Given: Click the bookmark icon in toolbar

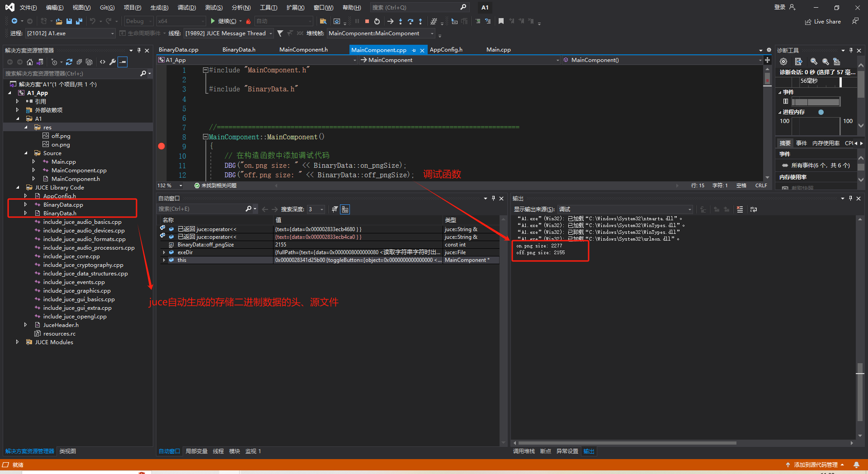Looking at the screenshot, I should click(501, 21).
